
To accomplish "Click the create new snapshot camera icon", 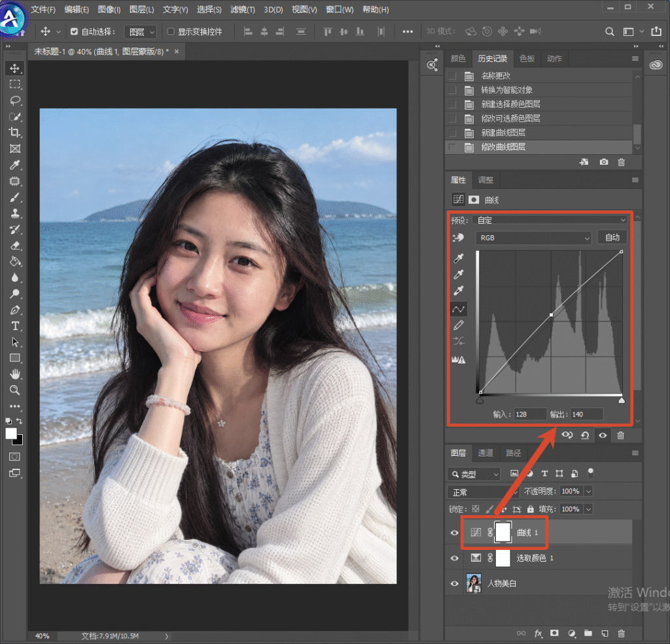I will 603,162.
